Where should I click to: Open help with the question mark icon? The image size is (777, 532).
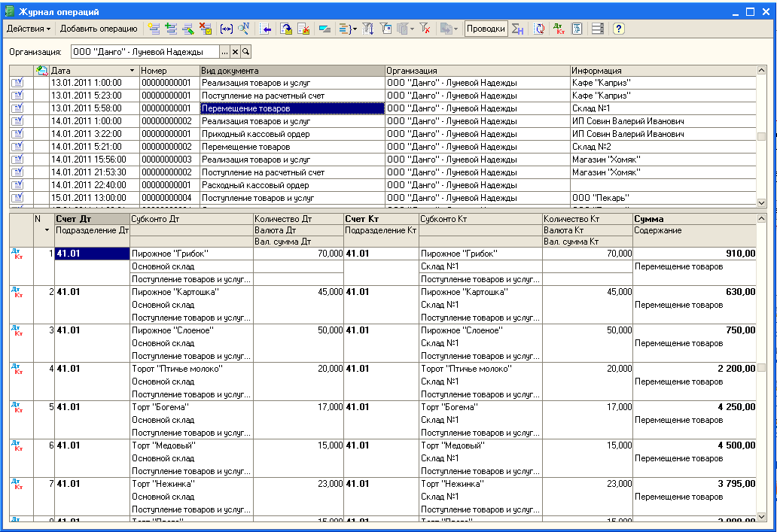(x=618, y=29)
